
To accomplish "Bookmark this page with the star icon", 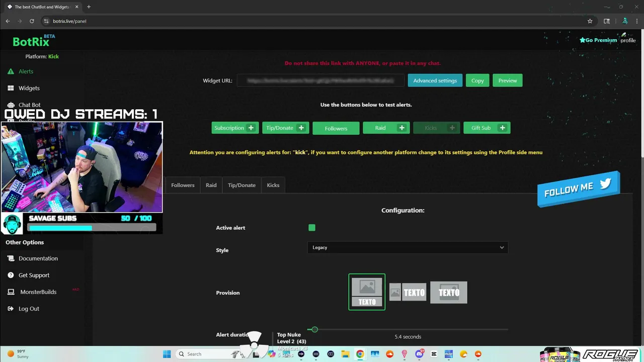I will [590, 21].
